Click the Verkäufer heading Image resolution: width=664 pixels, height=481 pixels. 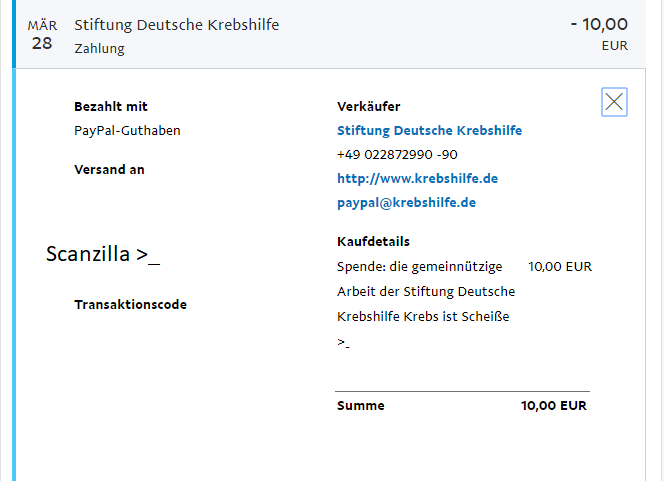pos(368,106)
